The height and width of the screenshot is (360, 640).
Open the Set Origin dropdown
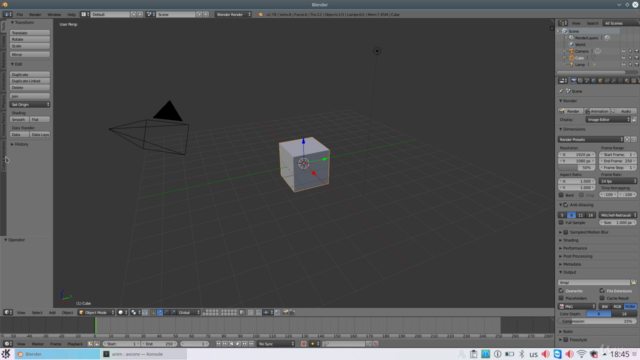[x=30, y=104]
